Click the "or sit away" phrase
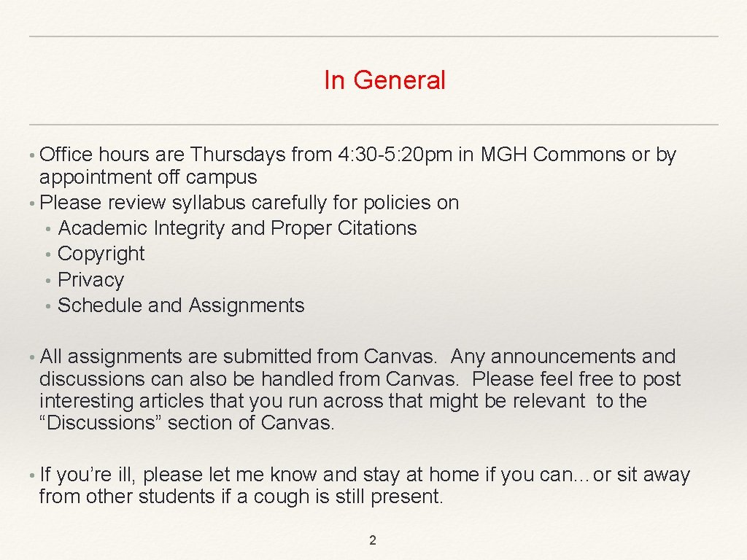 [641, 475]
